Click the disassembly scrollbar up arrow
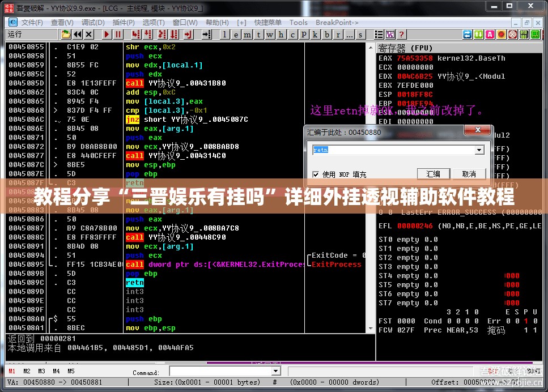Screen dimensions: 548x392 (x=371, y=47)
